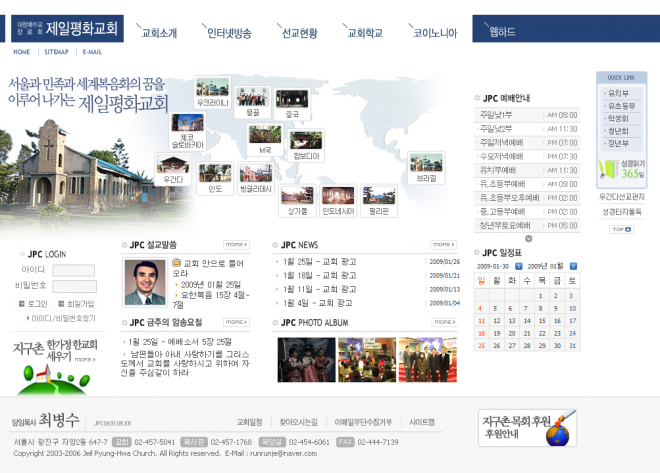
Task: Open more of JPC PHOTO ALBUM
Action: point(443,322)
